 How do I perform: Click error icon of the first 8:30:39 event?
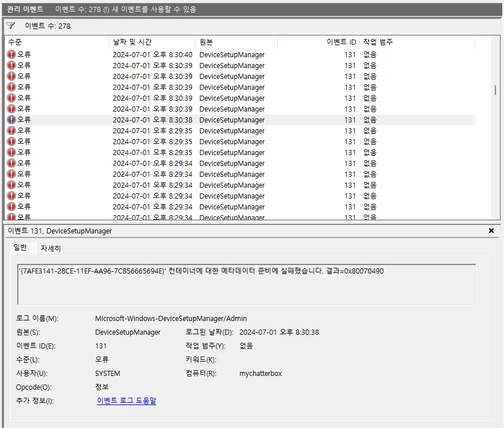(11, 66)
